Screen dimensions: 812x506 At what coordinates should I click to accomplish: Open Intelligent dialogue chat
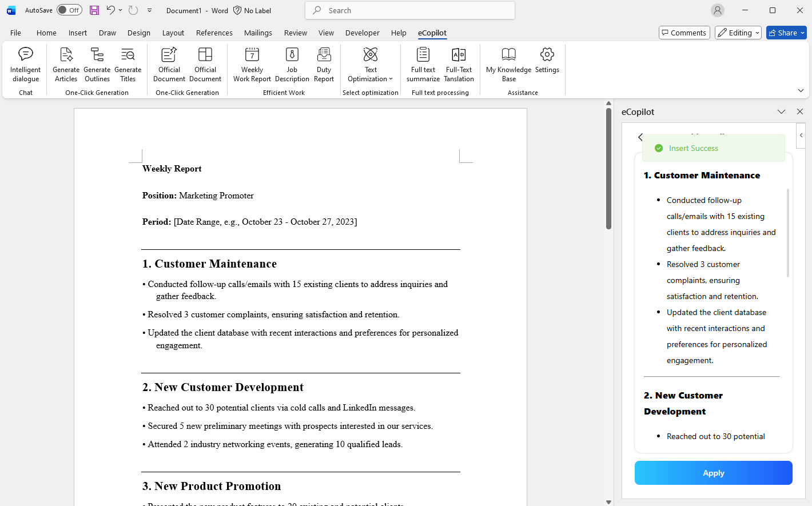coord(26,64)
